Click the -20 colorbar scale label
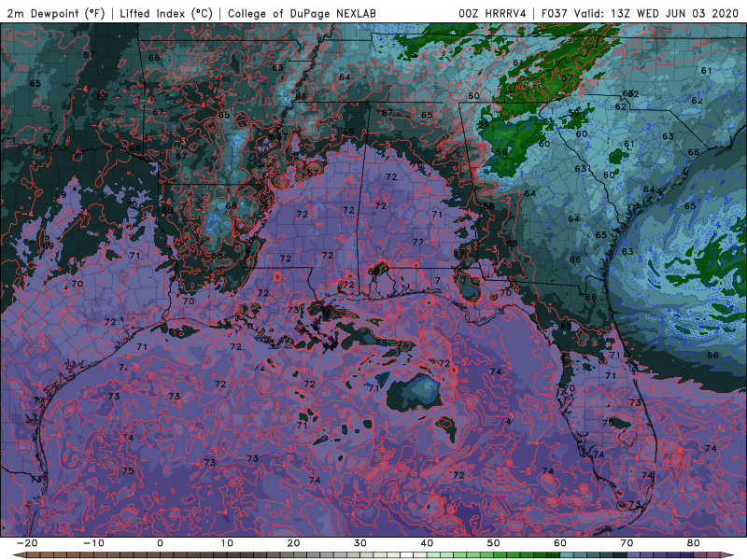 click(27, 543)
